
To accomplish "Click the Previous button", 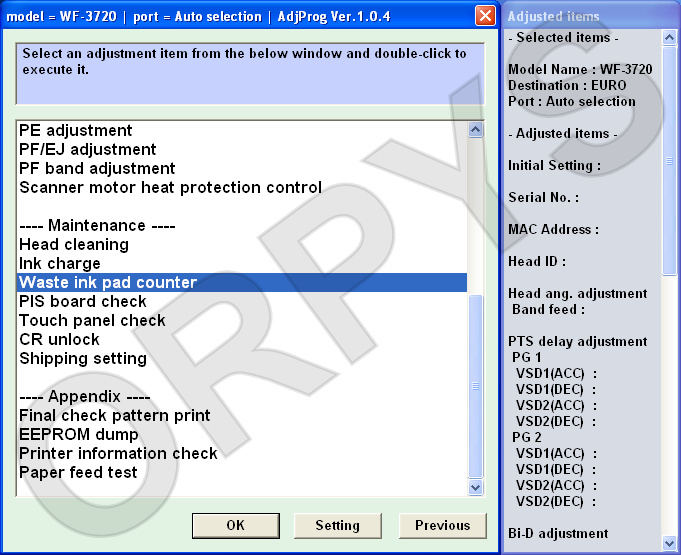I will pos(443,525).
